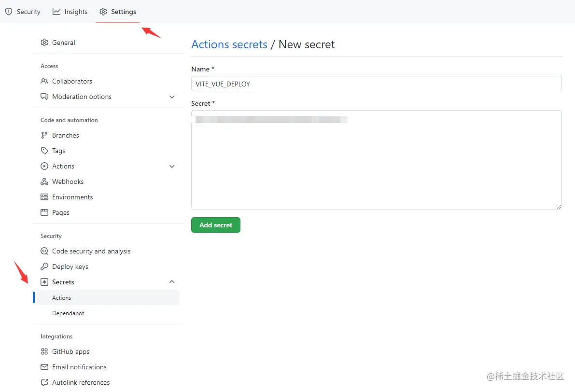Click the "New secret" heading text
Image resolution: width=575 pixels, height=392 pixels.
pos(307,44)
